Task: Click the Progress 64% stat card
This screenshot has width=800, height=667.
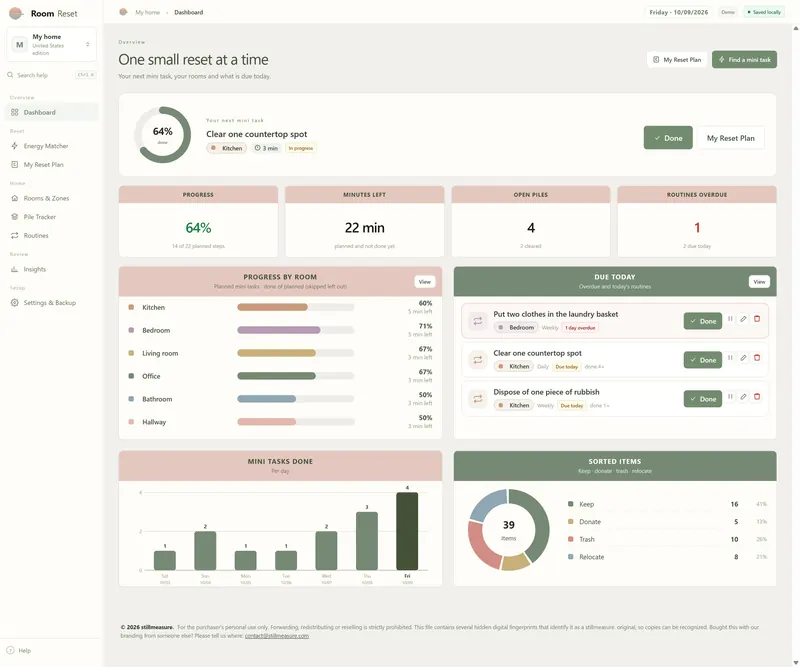Action: click(198, 221)
